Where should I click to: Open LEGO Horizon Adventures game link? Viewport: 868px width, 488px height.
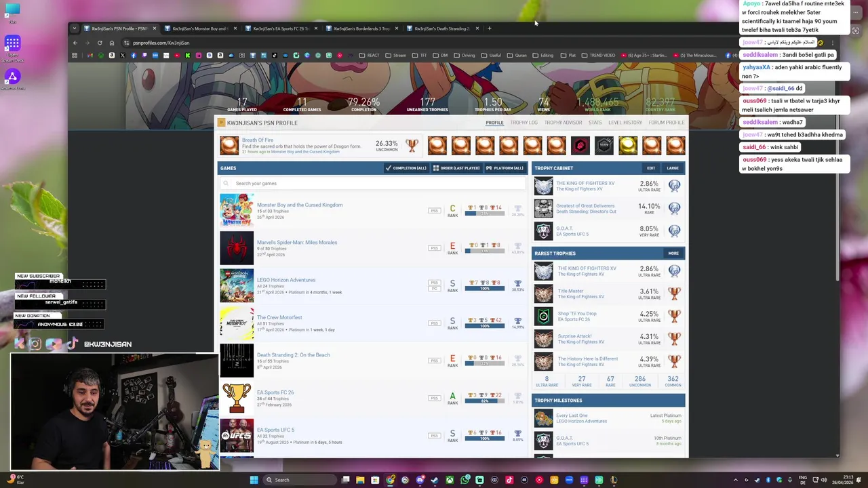pos(286,280)
